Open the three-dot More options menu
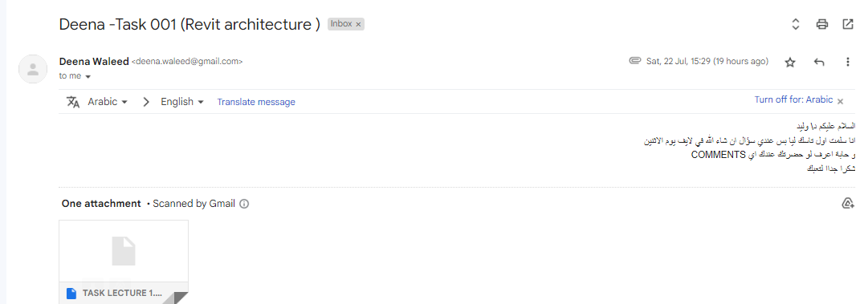 (847, 63)
